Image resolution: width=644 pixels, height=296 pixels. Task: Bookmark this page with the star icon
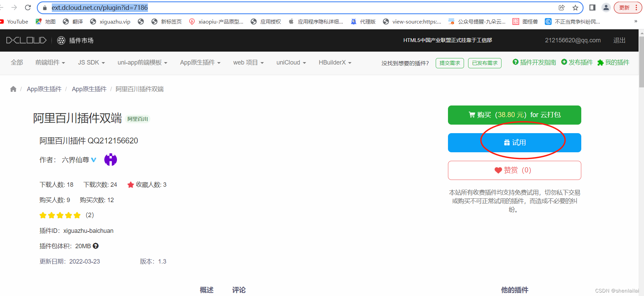coord(575,8)
